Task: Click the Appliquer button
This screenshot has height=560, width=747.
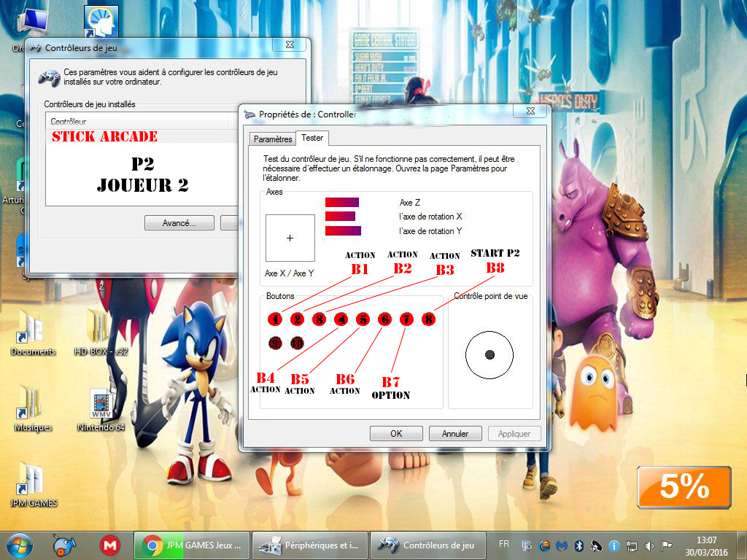Action: pos(514,433)
